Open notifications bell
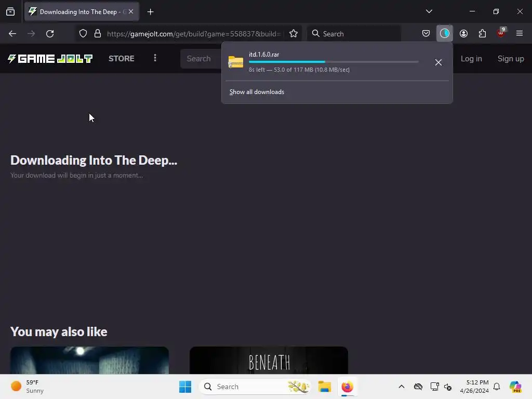 [497, 387]
